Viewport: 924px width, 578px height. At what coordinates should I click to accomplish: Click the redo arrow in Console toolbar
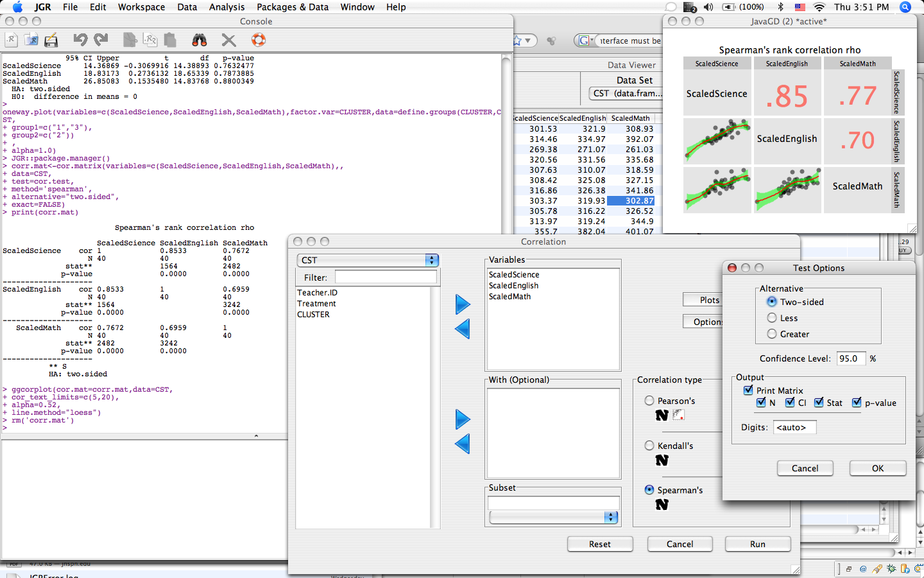pos(101,40)
